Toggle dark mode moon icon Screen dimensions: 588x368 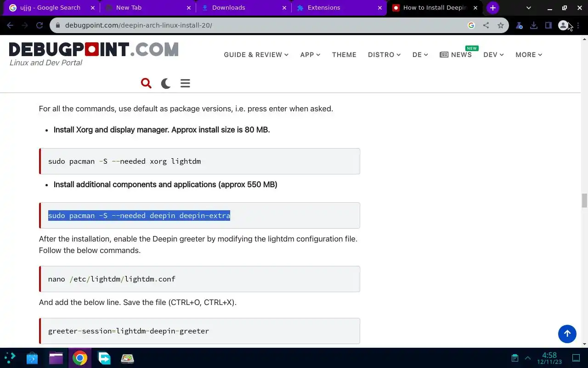166,83
